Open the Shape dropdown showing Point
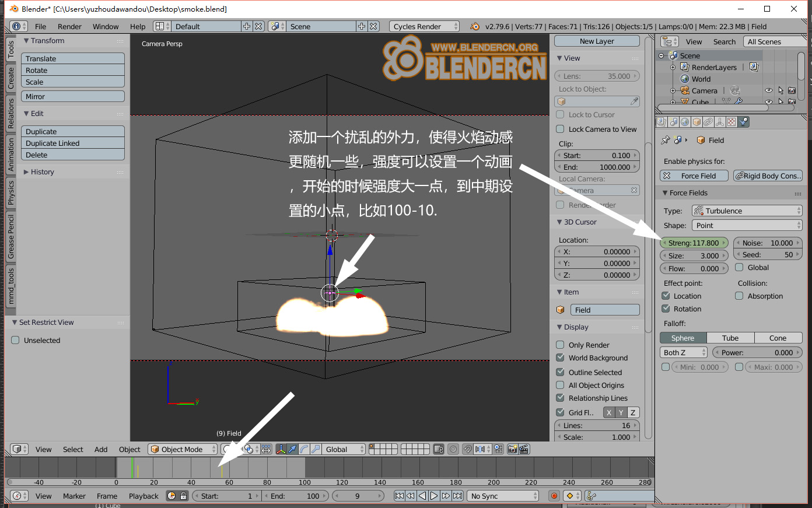The width and height of the screenshot is (812, 508). (x=747, y=225)
